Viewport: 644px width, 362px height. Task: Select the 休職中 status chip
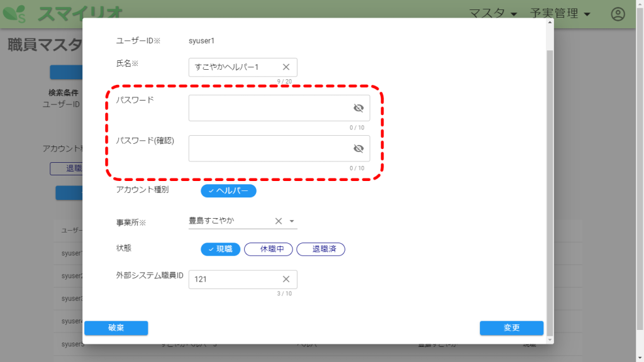point(268,249)
